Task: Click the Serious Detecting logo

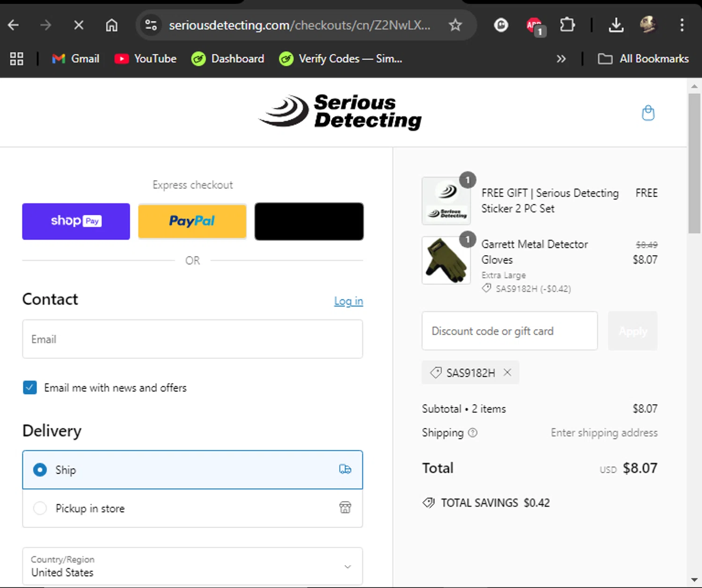Action: coord(340,111)
